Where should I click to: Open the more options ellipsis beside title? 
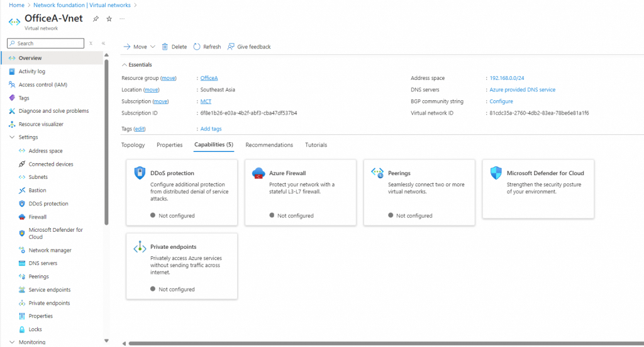122,19
